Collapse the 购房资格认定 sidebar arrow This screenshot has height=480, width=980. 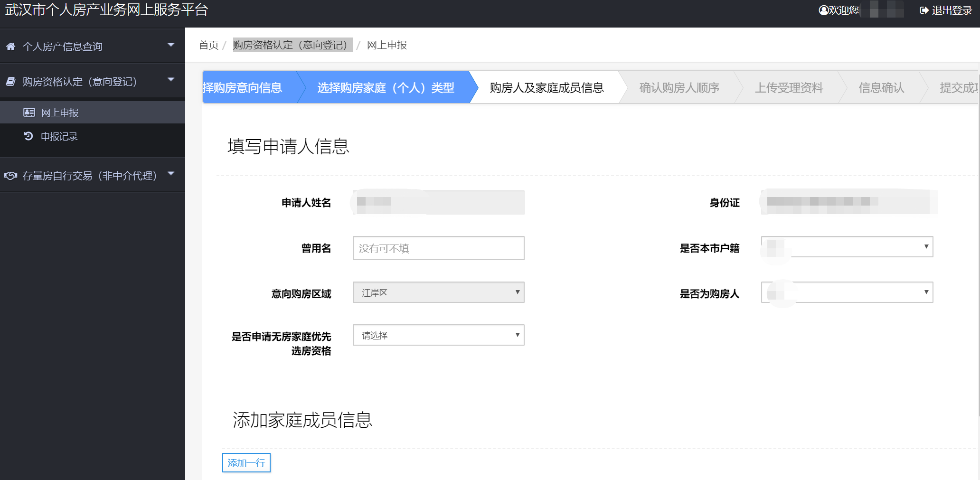(171, 80)
